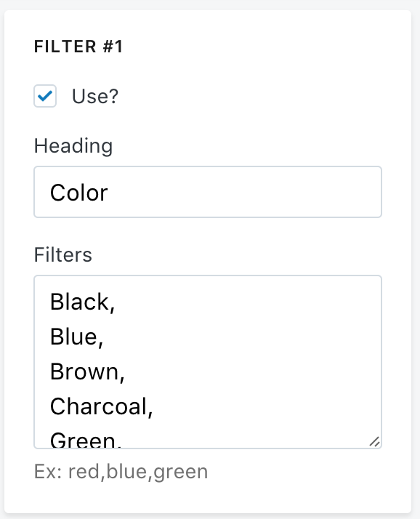Click the 'Black,' line in Filters
420x519 pixels.
82,302
